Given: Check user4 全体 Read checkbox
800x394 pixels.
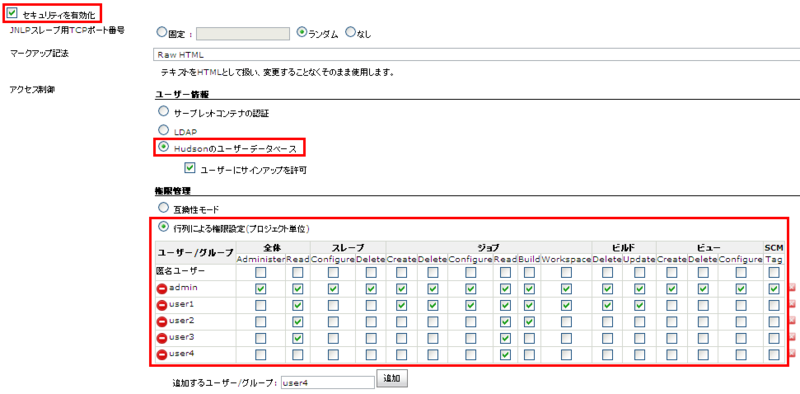Looking at the screenshot, I should point(298,355).
